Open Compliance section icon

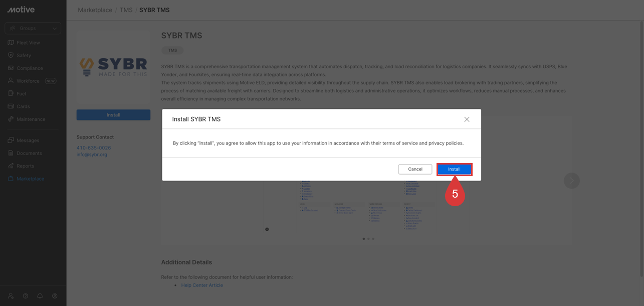[x=11, y=68]
